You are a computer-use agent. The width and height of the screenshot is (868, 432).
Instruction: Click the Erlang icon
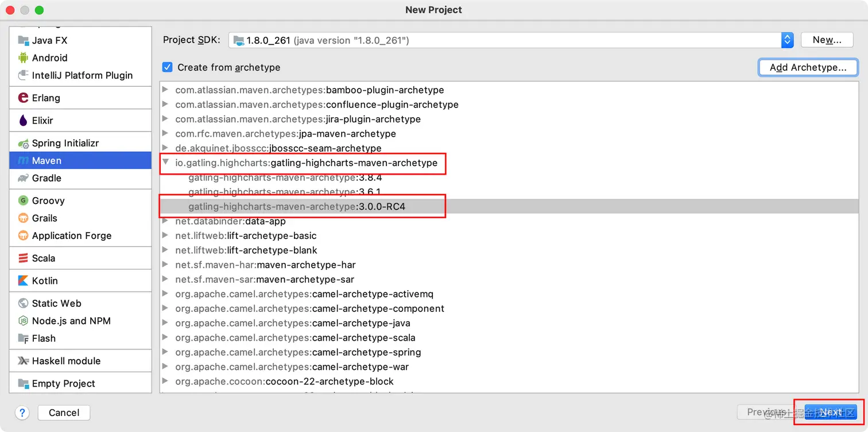tap(23, 98)
